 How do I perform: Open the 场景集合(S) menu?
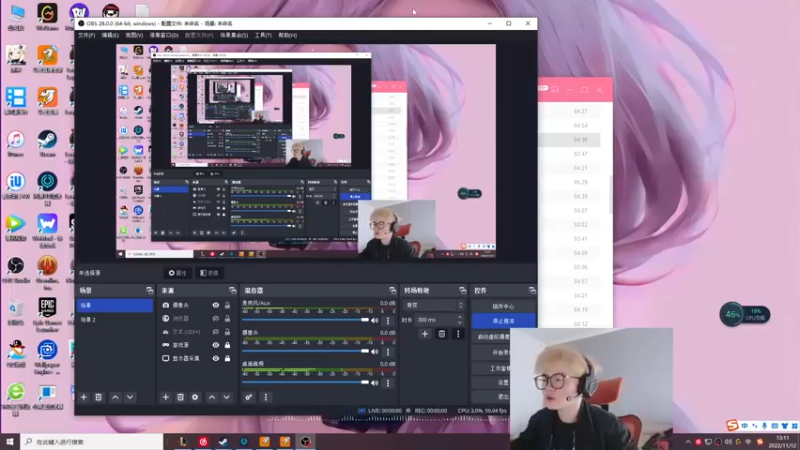pyautogui.click(x=234, y=35)
